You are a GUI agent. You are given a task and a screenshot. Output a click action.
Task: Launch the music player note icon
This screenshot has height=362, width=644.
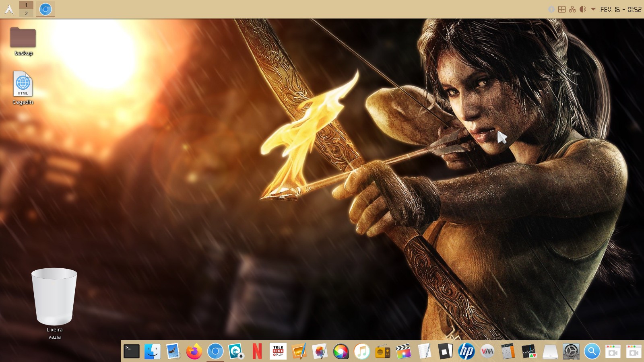(x=362, y=352)
